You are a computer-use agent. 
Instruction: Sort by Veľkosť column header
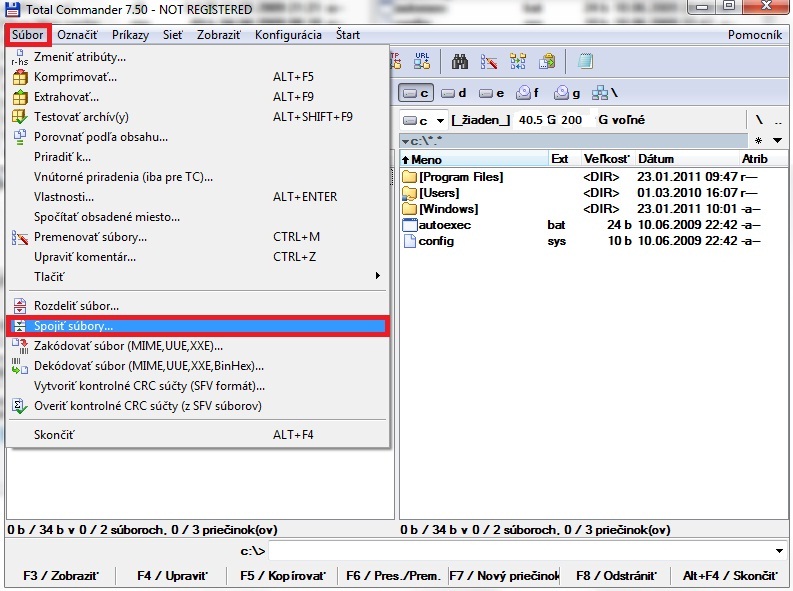point(607,159)
